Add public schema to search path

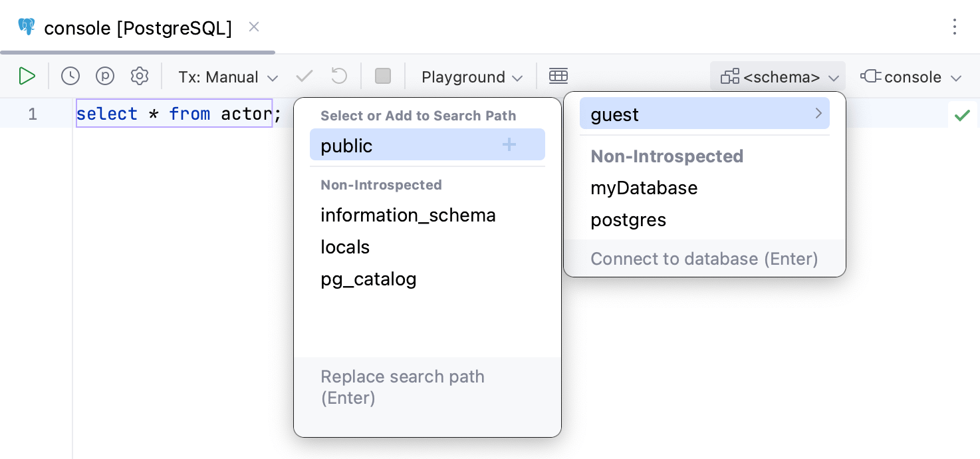click(x=509, y=144)
